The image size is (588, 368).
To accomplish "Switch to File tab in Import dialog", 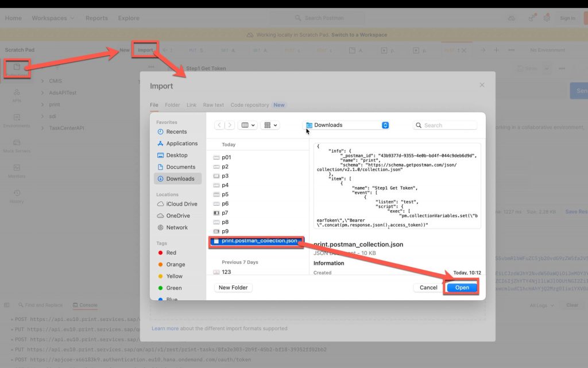I will [x=154, y=105].
